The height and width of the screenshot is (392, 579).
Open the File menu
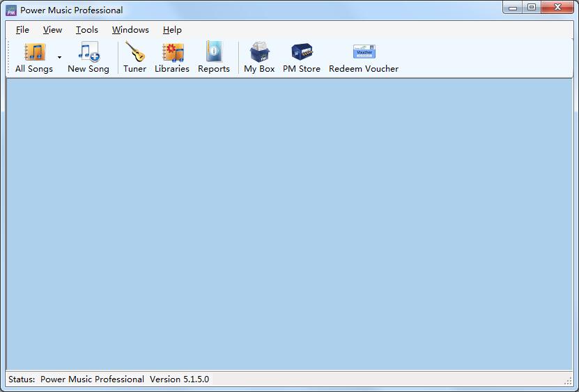pos(22,30)
